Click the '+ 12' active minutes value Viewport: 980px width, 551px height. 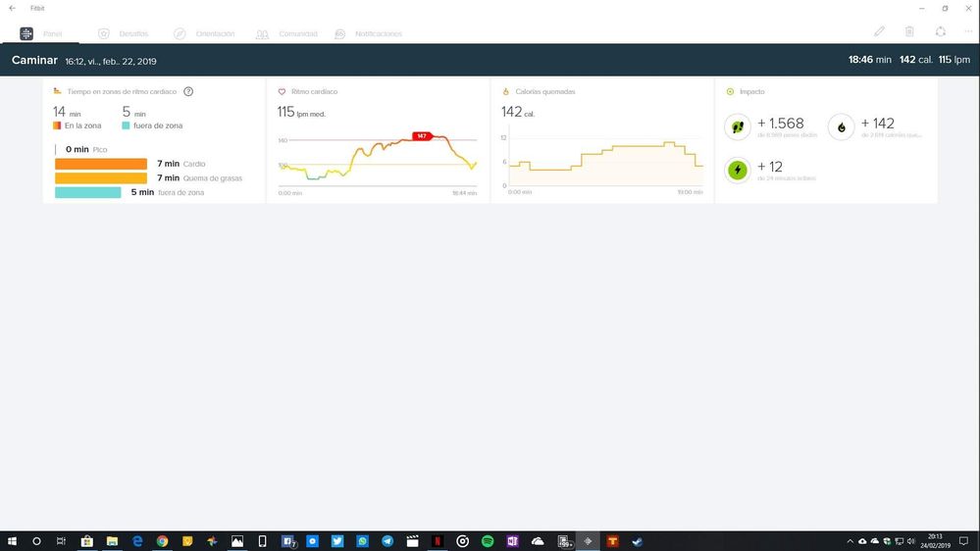(769, 167)
